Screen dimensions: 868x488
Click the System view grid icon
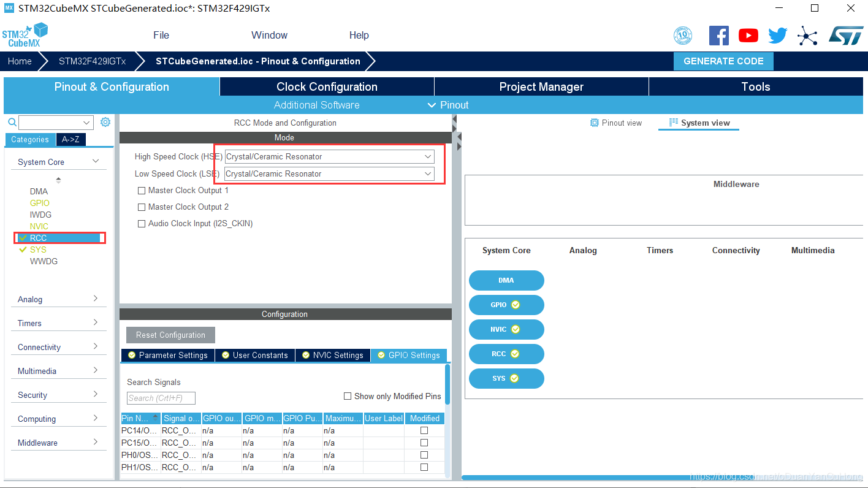pyautogui.click(x=674, y=123)
